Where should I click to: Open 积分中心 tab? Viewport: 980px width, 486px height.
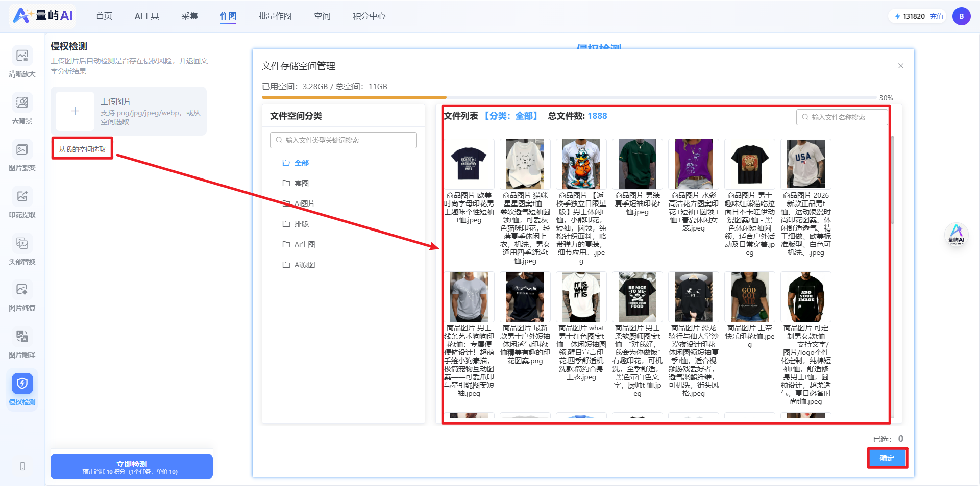coord(369,16)
